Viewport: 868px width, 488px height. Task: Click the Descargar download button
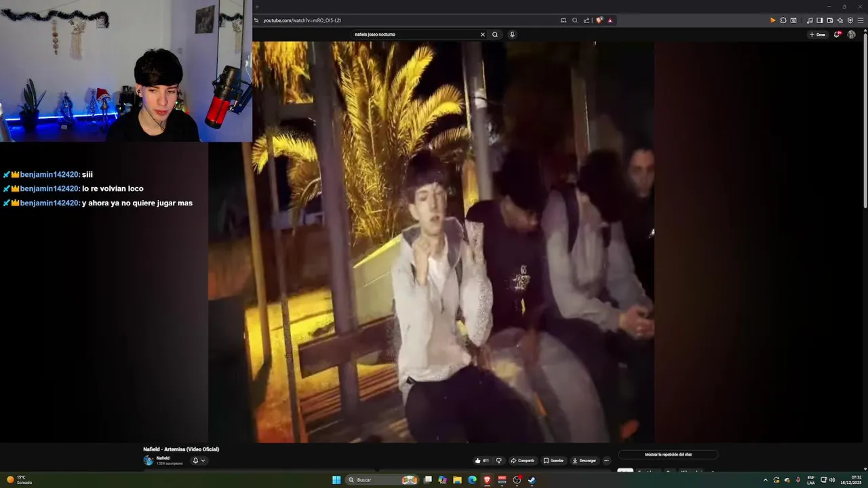[585, 460]
